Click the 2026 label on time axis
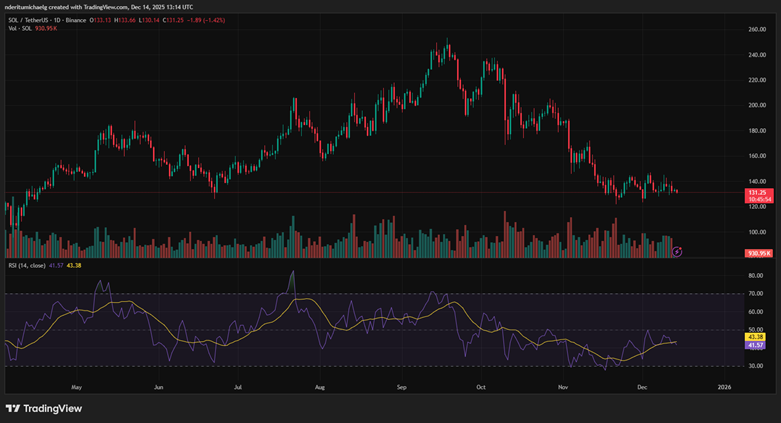Viewport: 781px width, 423px height. (x=724, y=385)
